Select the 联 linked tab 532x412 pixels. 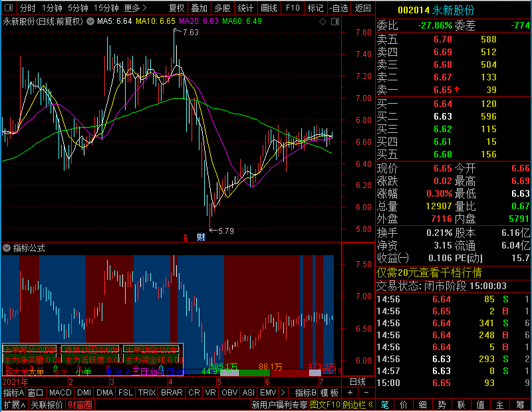(x=461, y=405)
